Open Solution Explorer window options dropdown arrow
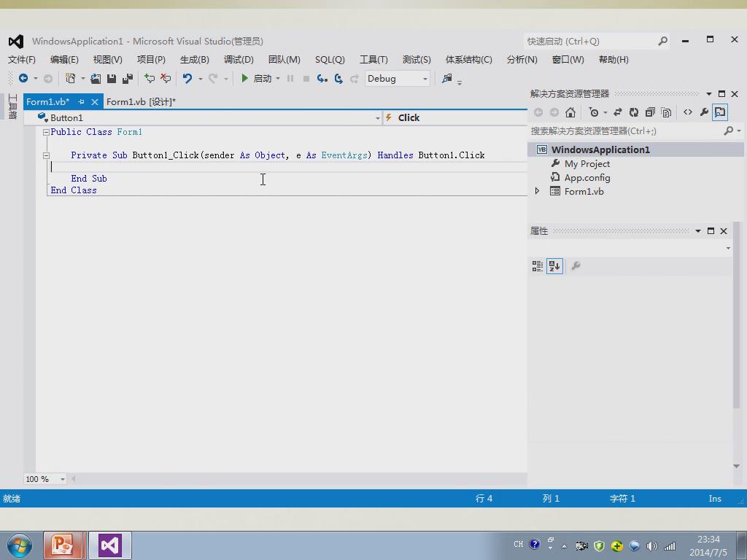This screenshot has height=560, width=747. coord(709,94)
